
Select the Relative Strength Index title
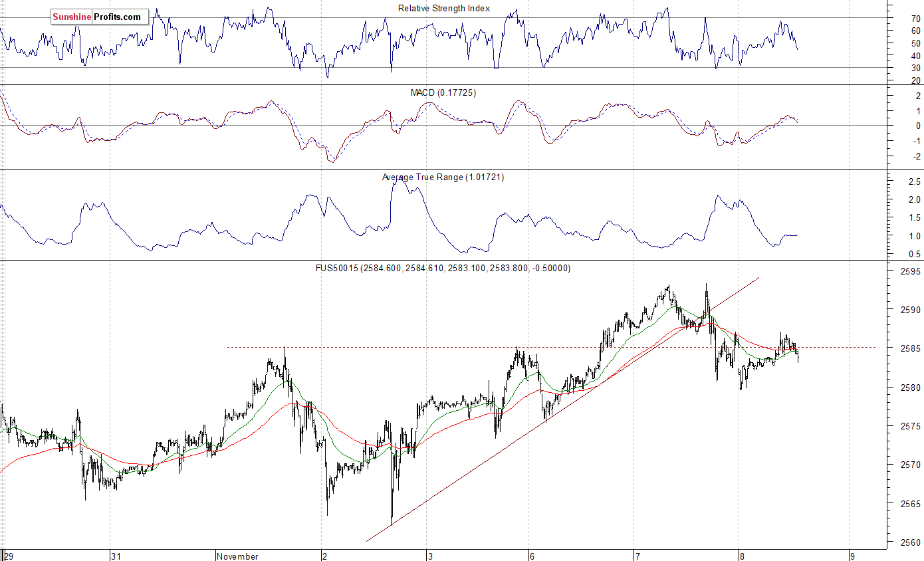tap(444, 8)
